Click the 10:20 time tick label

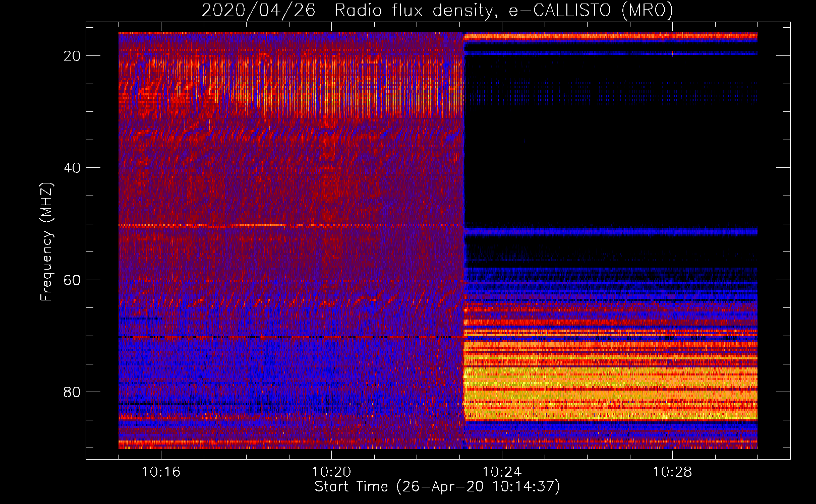point(331,472)
